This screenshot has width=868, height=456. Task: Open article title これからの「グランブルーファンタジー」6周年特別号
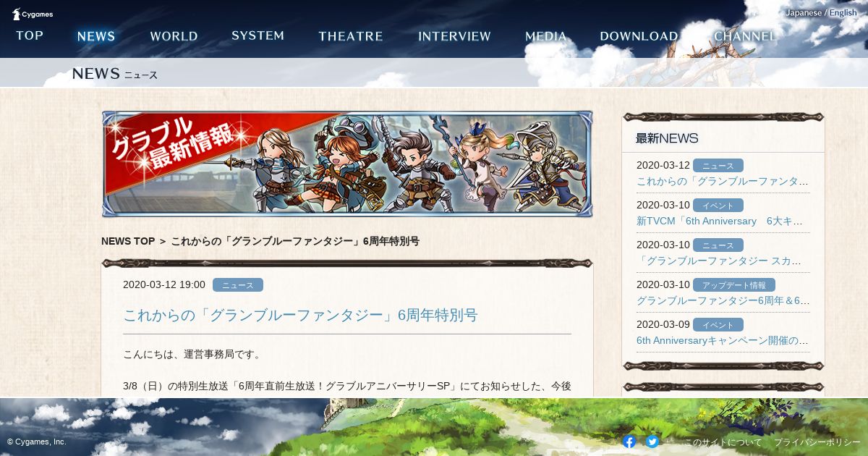tap(300, 315)
